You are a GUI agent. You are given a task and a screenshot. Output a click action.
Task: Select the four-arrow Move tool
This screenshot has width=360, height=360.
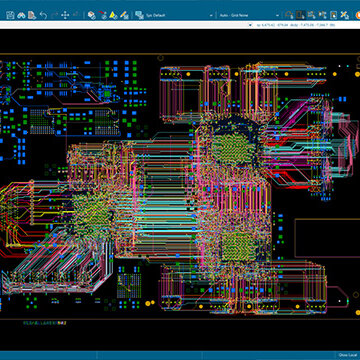[x=65, y=15]
